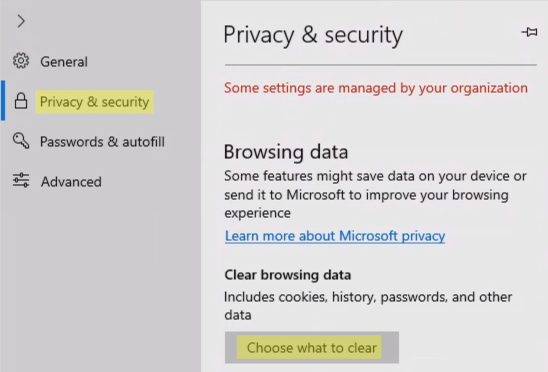Click the Privacy & security page title
Screen dimensions: 548x372
click(313, 35)
